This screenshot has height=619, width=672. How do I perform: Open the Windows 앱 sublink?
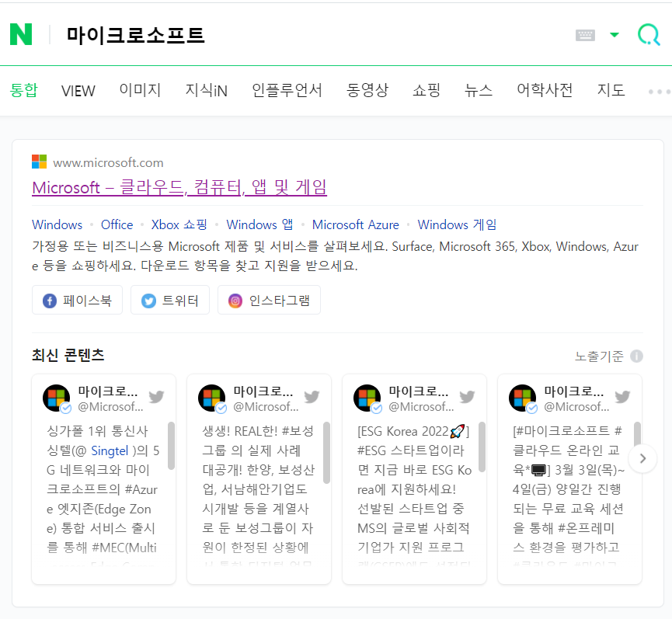(259, 224)
